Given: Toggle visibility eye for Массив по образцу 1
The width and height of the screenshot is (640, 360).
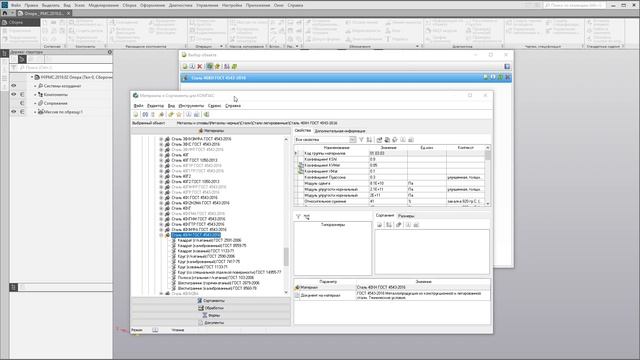Looking at the screenshot, I should 13,111.
